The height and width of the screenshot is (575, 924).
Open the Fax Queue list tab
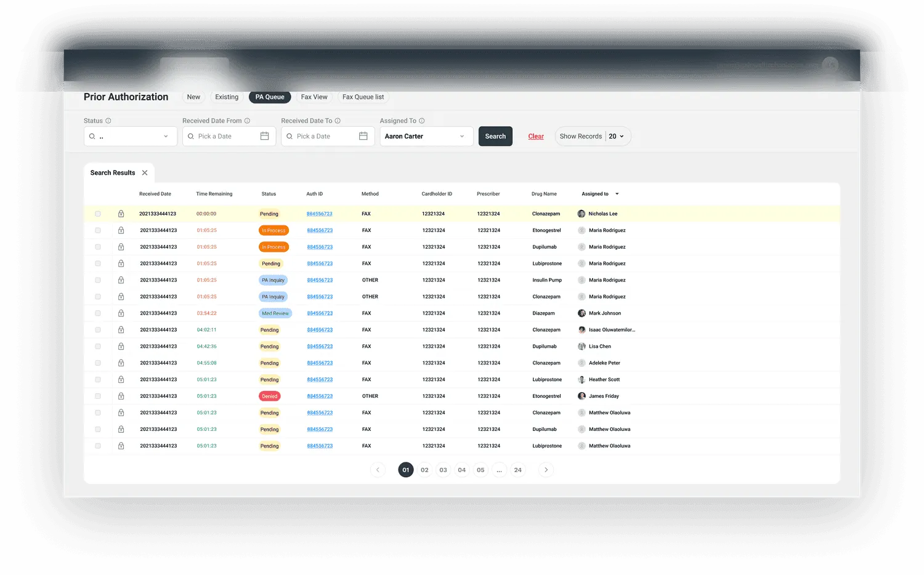point(363,97)
